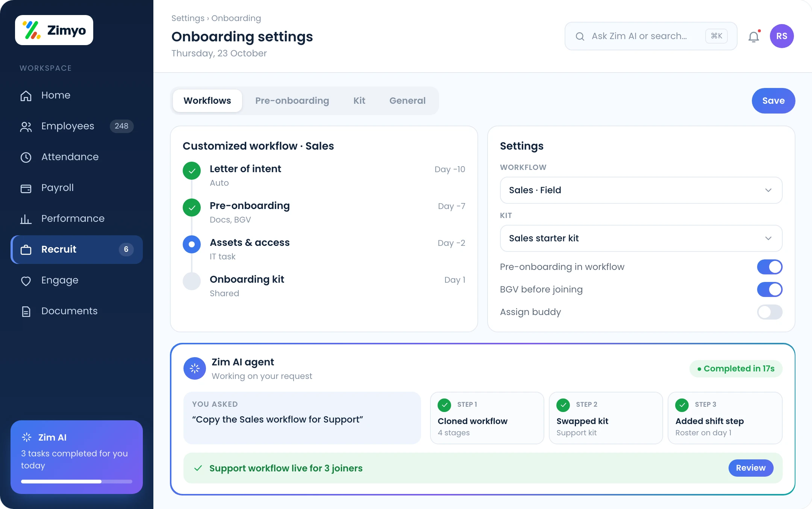812x509 pixels.
Task: Click the Recruit 6 count badge
Action: coord(126,249)
